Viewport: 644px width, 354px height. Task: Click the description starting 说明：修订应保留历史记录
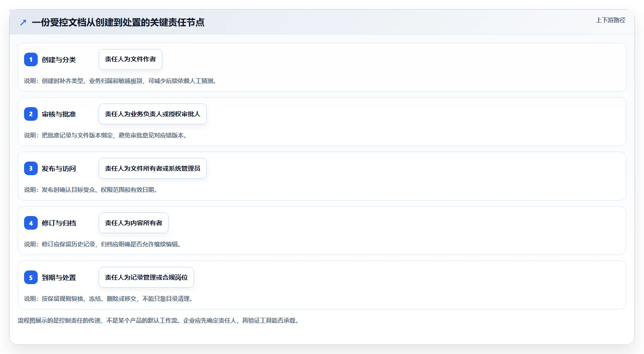pos(103,244)
